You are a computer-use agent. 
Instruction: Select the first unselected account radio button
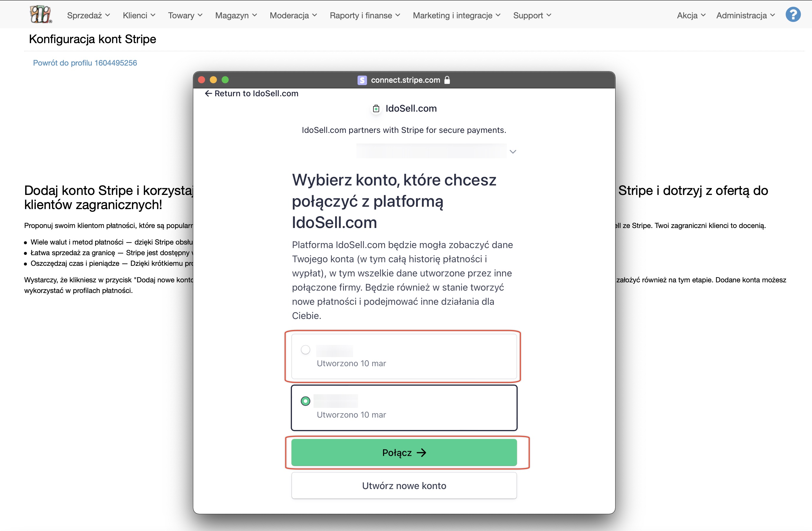(x=305, y=350)
